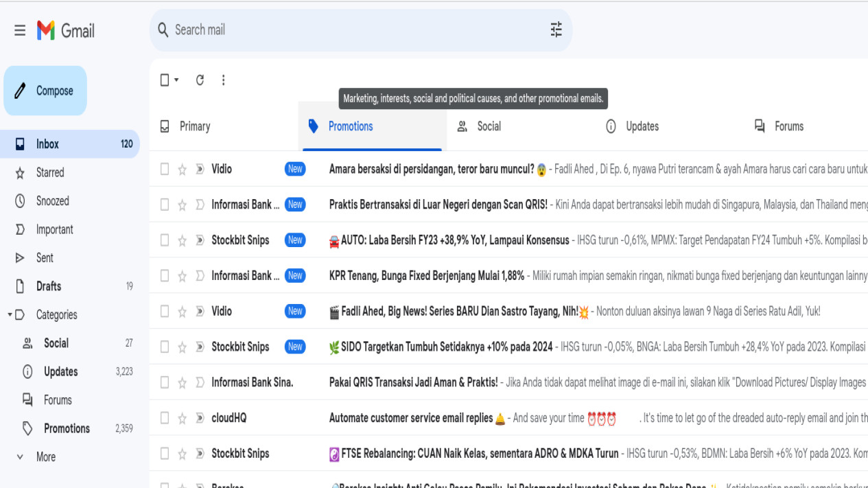The height and width of the screenshot is (488, 868).
Task: Toggle importance marker on cloudHQ email
Action: pos(200,418)
